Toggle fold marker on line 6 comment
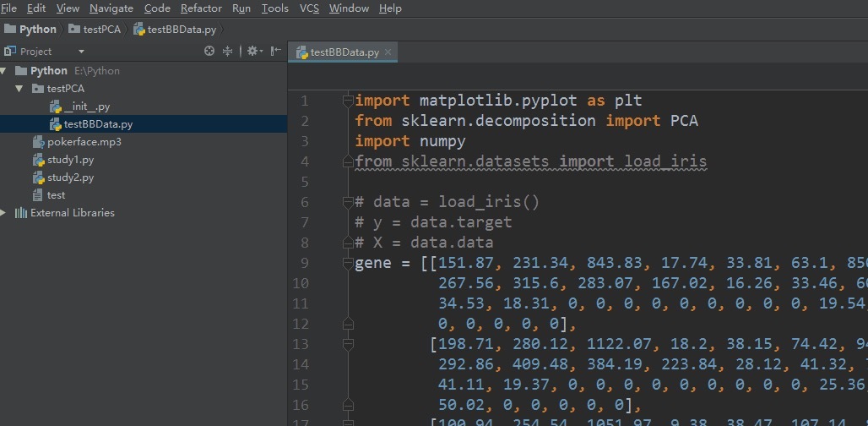The image size is (868, 426). click(x=347, y=202)
